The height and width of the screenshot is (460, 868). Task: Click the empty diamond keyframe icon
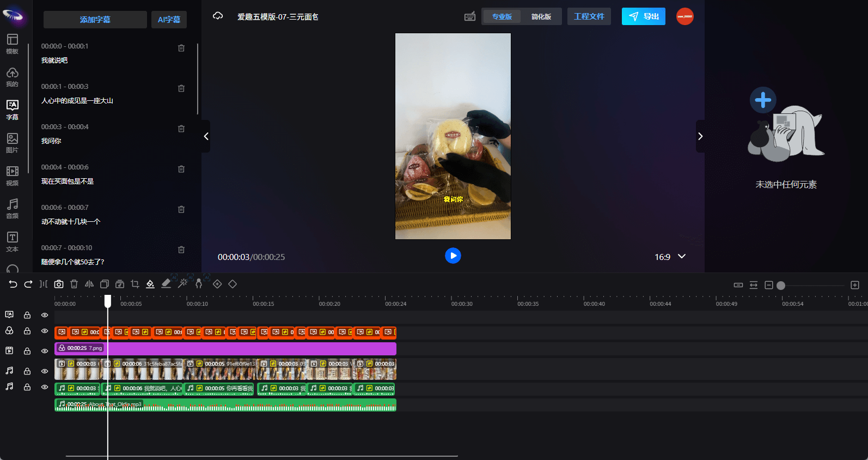[x=233, y=284]
